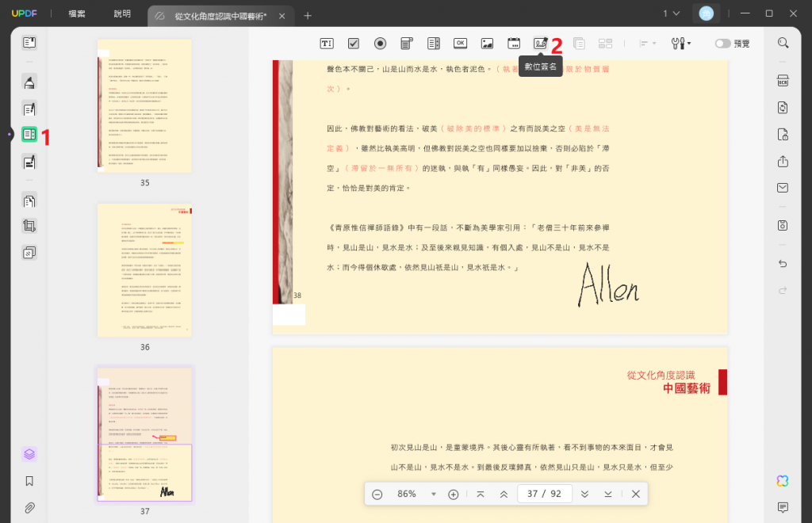Add an OK button form field
812x523 pixels.
pos(461,44)
